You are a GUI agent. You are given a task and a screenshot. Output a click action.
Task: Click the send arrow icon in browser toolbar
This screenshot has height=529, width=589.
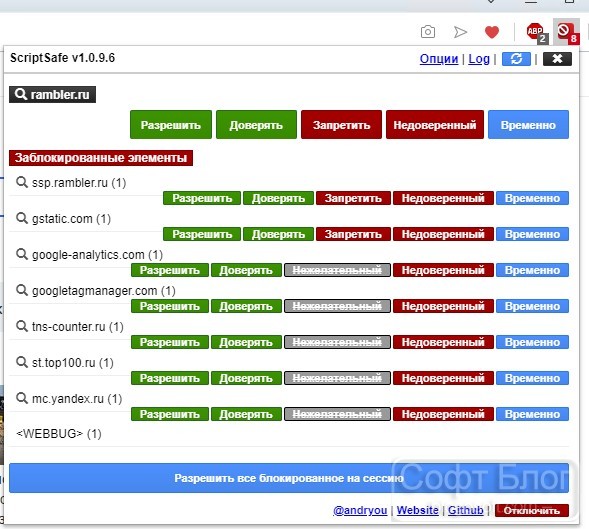[x=460, y=32]
